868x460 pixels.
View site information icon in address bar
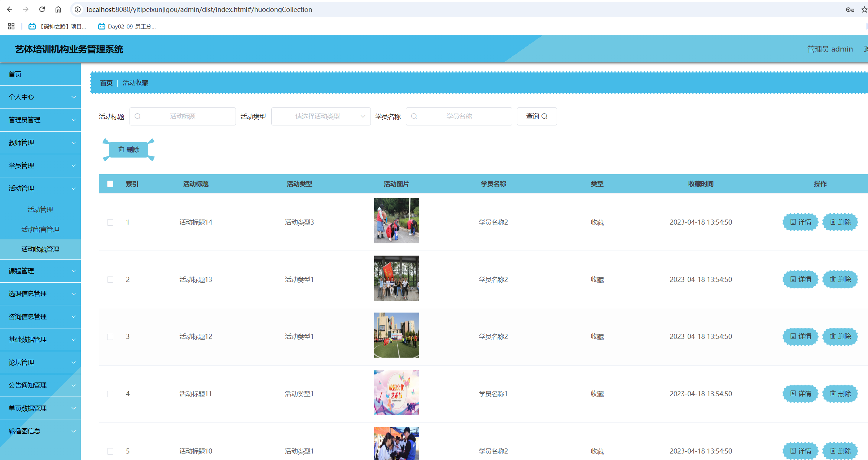(x=78, y=9)
